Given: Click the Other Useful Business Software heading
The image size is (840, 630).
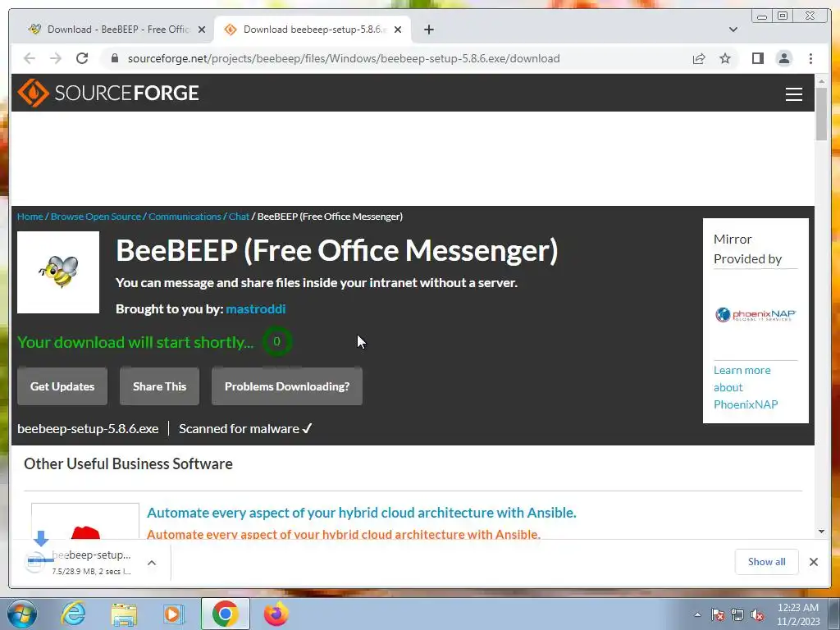Looking at the screenshot, I should click(x=128, y=464).
